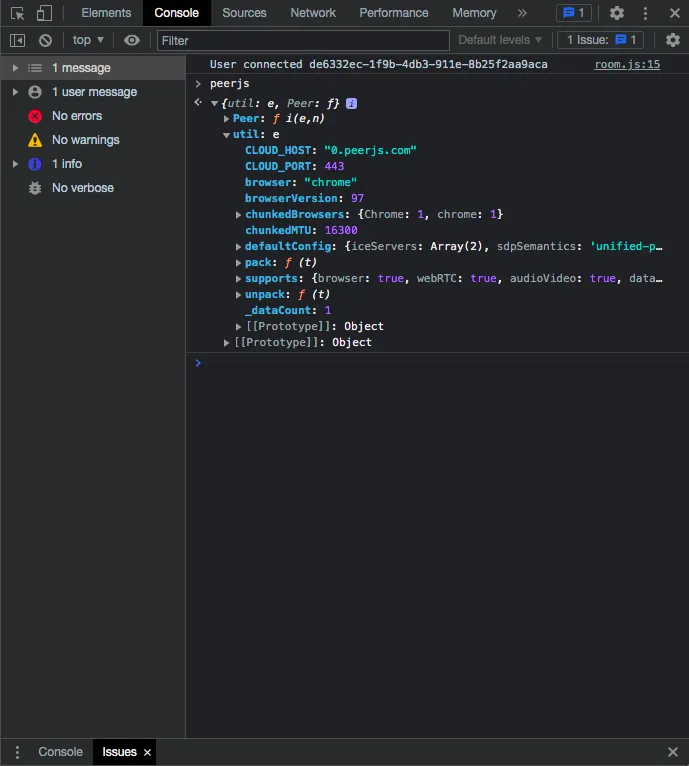Open the top JavaScript context selector
Viewport: 689px width, 766px height.
tap(88, 40)
